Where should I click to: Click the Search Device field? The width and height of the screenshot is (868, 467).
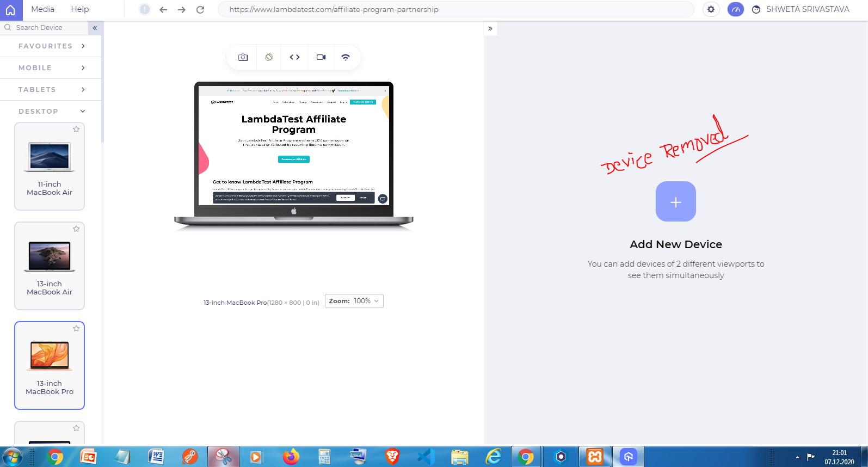pos(44,28)
